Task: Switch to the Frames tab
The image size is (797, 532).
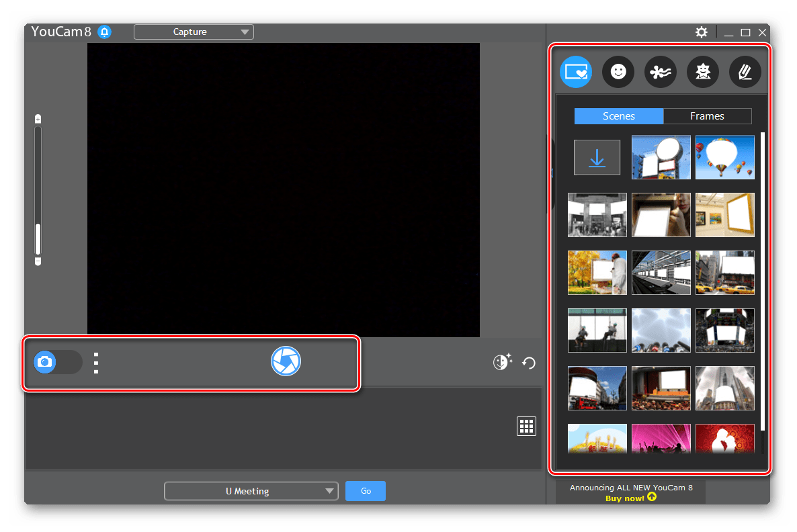Action: [707, 116]
